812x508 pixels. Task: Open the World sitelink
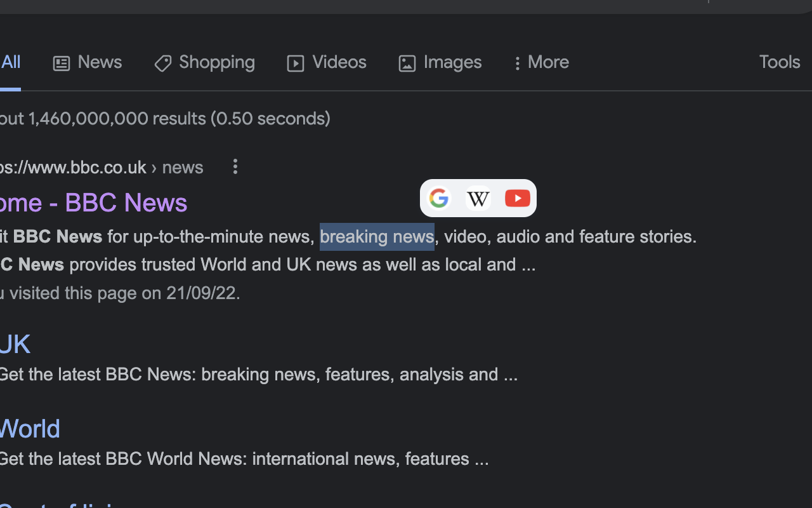(30, 429)
